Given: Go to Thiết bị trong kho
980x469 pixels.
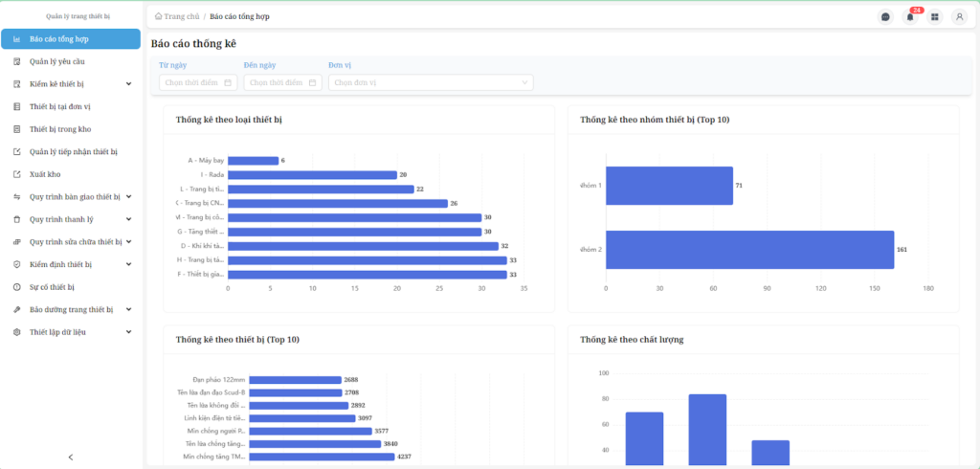Looking at the screenshot, I should coord(60,129).
